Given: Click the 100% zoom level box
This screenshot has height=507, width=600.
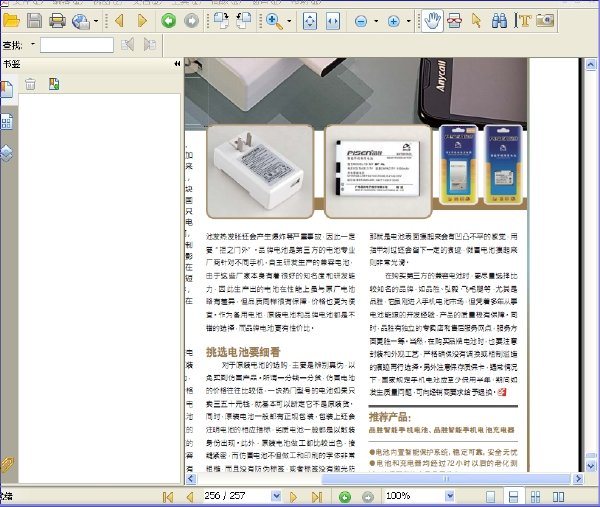Looking at the screenshot, I should click(x=415, y=496).
